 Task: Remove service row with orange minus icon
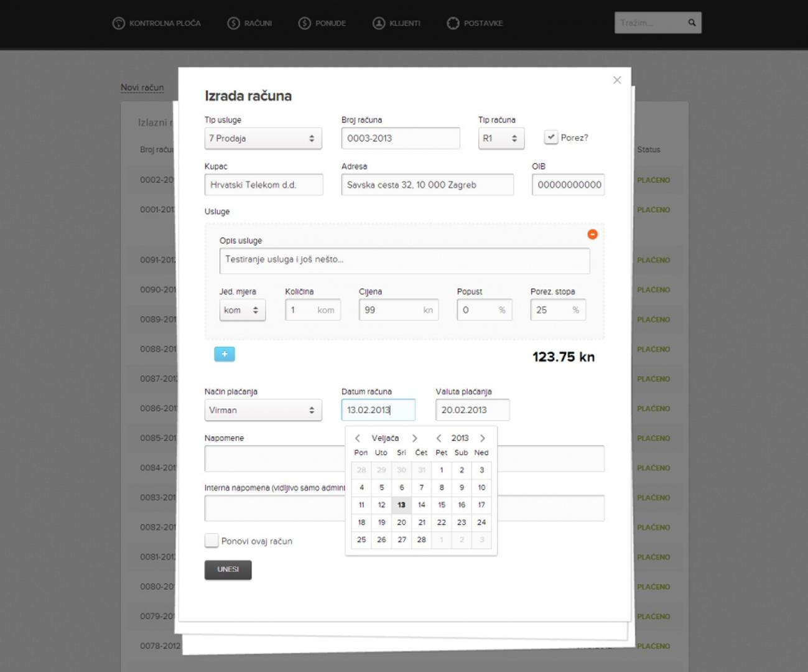pos(592,234)
